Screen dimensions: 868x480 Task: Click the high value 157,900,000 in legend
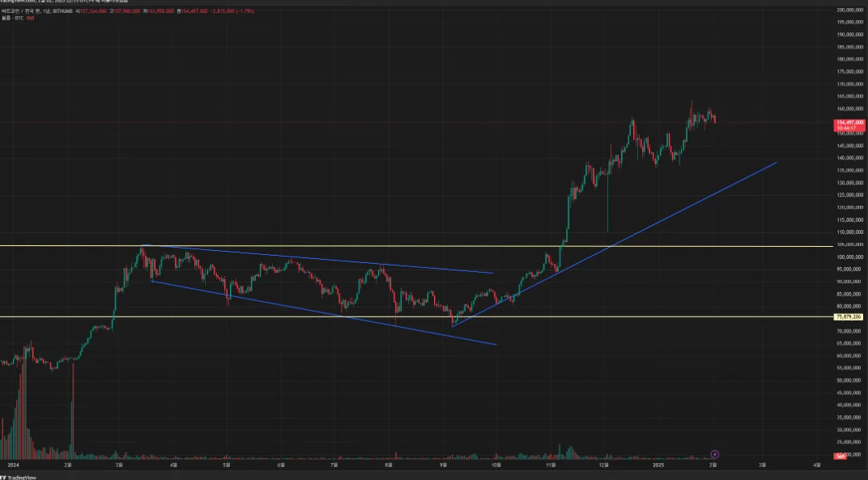[x=127, y=11]
